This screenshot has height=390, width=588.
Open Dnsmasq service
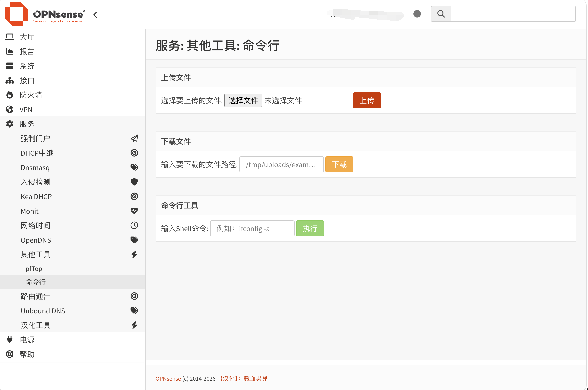point(73,167)
